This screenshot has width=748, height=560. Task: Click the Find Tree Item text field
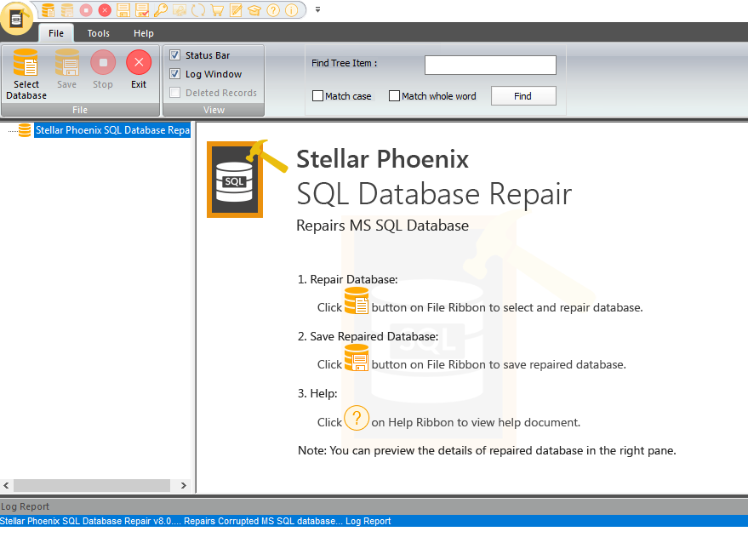coord(490,65)
